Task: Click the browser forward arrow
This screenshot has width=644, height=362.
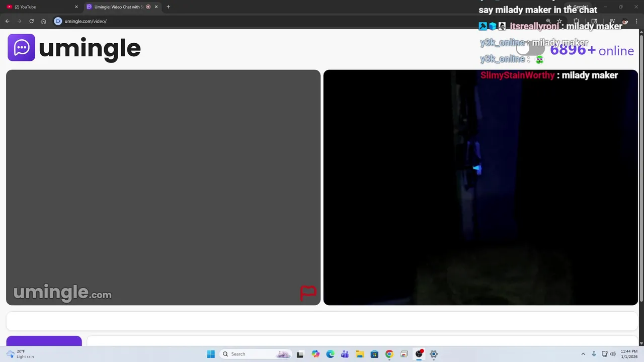Action: click(x=20, y=21)
